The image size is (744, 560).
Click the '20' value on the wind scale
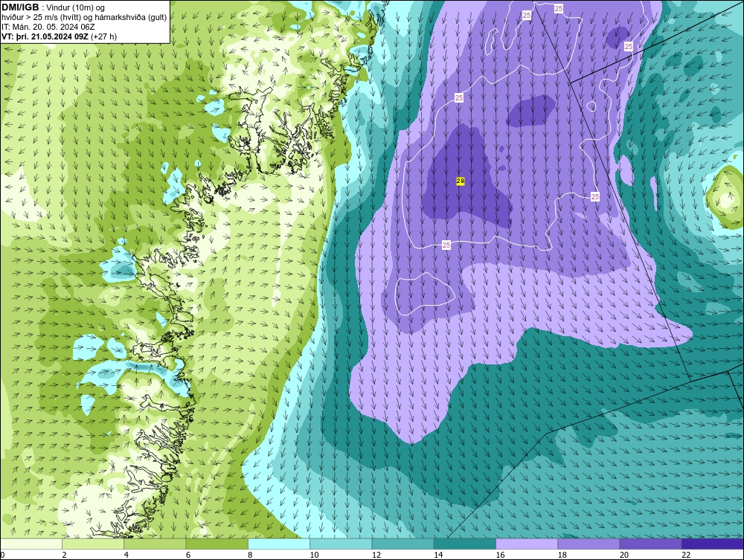(x=624, y=555)
